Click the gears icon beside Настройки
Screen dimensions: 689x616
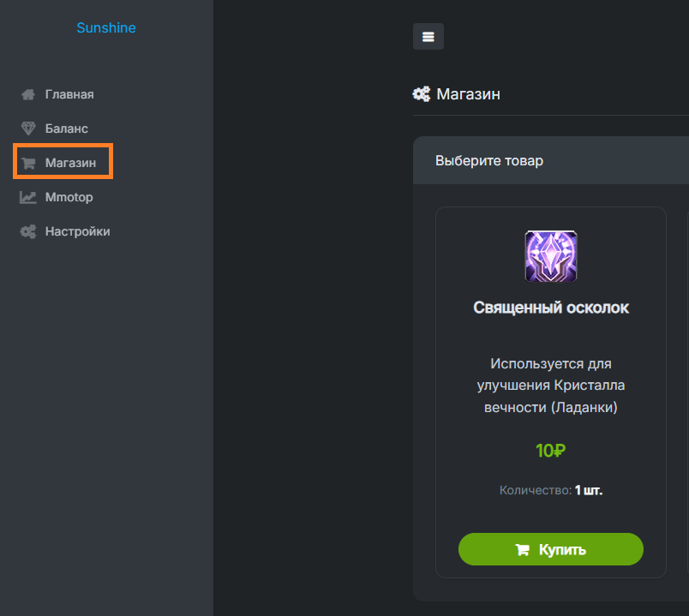coord(28,231)
